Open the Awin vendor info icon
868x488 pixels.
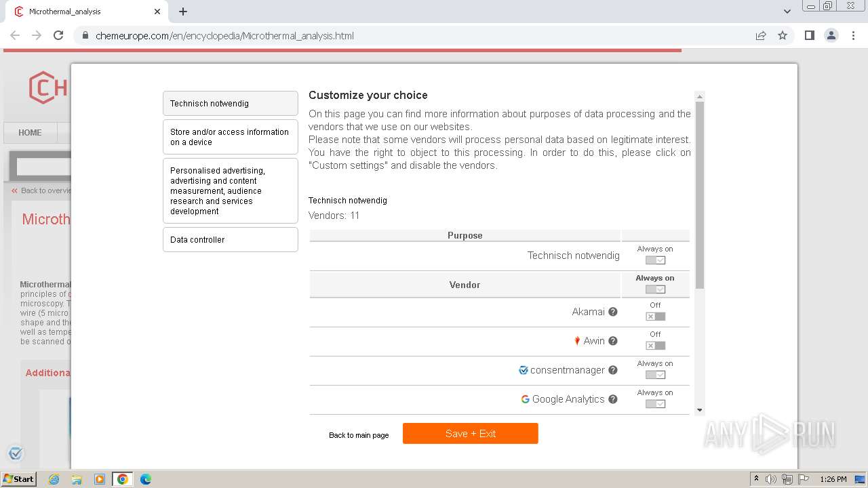(x=613, y=341)
